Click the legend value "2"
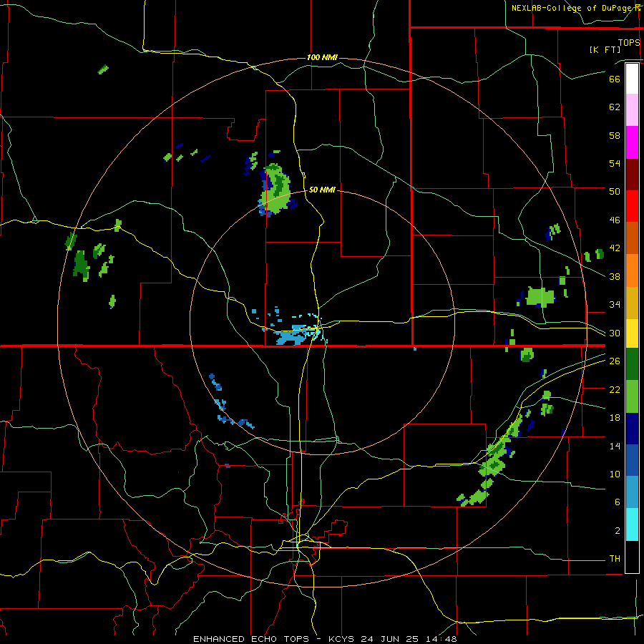644x644 pixels. coord(618,531)
